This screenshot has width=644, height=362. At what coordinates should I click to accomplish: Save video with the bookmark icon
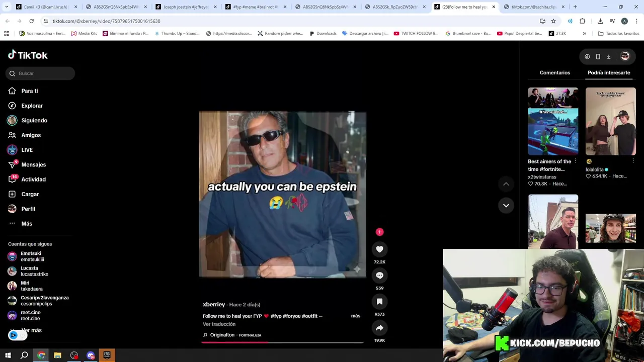pos(379,302)
